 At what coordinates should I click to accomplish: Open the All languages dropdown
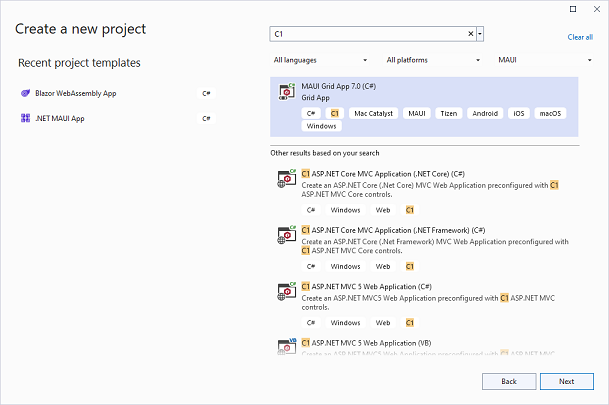point(320,60)
